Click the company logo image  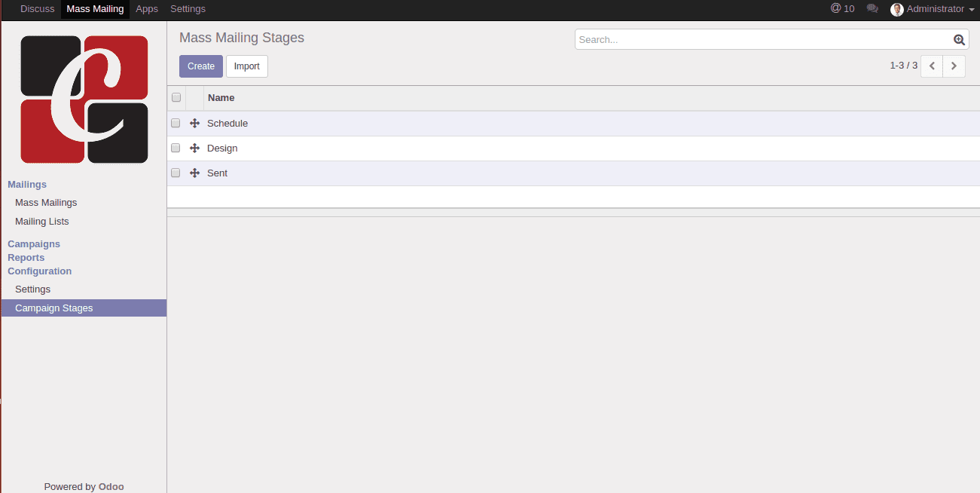click(x=84, y=100)
